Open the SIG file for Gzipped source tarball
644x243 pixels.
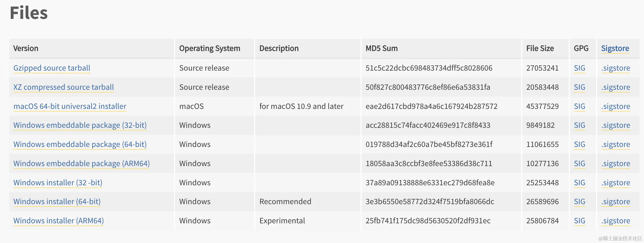579,68
